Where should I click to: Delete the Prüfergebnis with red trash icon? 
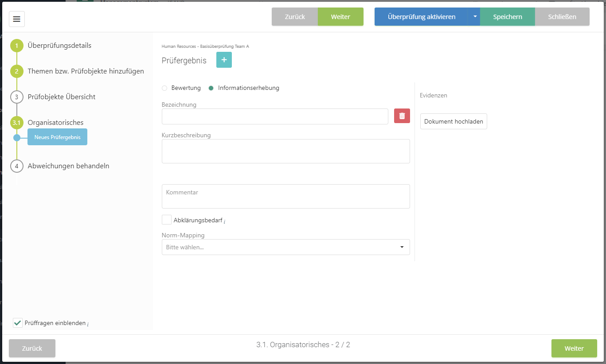(x=402, y=116)
